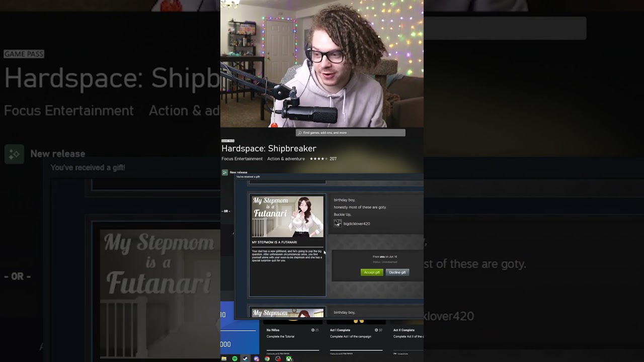The image size is (644, 362).
Task: Open the Focus Entertainment publisher link
Action: [242, 159]
